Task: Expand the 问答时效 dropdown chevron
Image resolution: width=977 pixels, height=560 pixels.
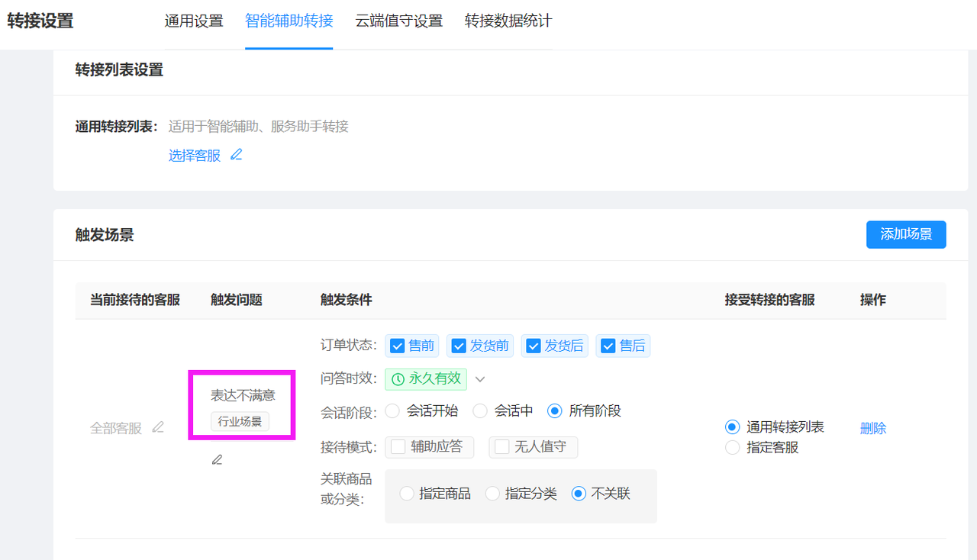Action: [480, 379]
